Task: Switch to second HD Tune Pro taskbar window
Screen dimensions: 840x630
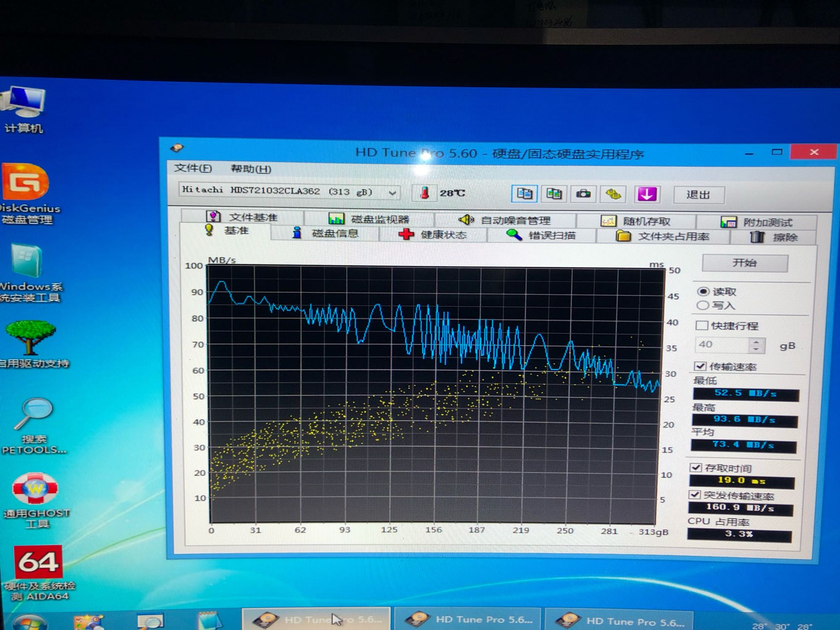Action: (469, 619)
